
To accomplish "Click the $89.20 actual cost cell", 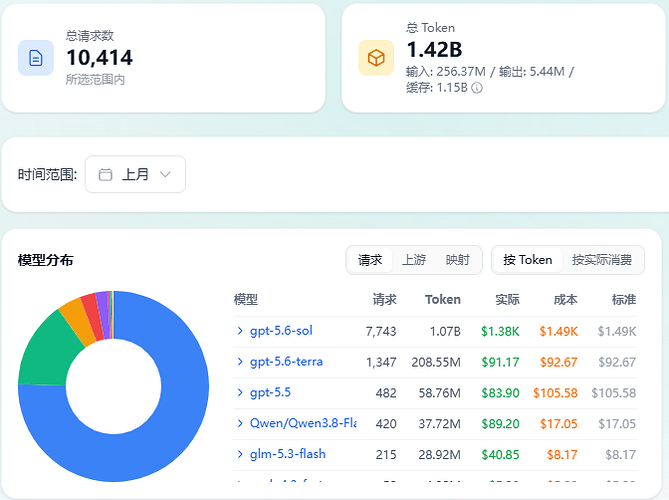I will coord(500,424).
